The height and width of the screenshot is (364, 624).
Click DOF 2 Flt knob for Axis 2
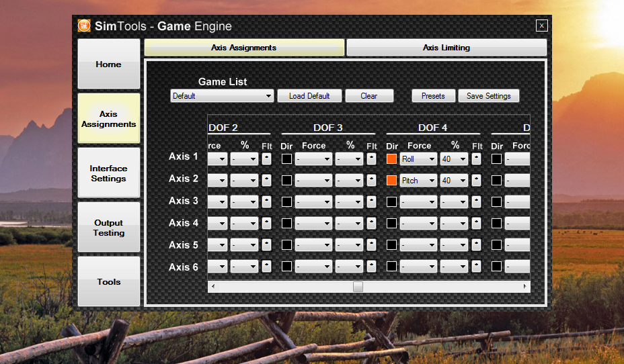click(267, 181)
